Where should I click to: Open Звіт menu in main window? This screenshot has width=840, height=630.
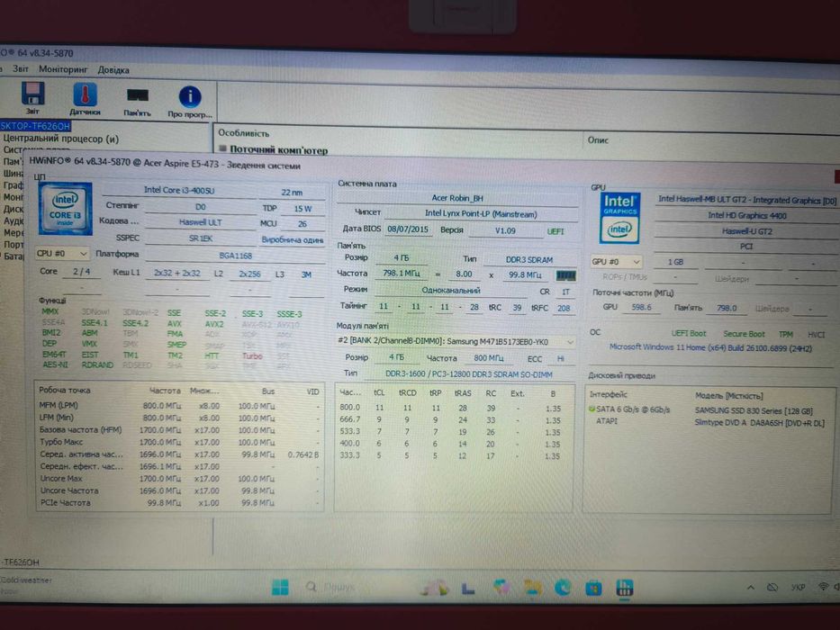(21, 68)
